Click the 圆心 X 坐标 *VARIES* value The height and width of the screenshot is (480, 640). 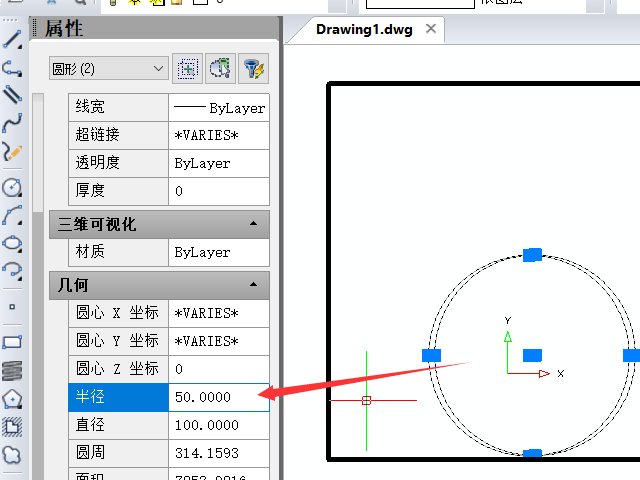click(x=219, y=313)
